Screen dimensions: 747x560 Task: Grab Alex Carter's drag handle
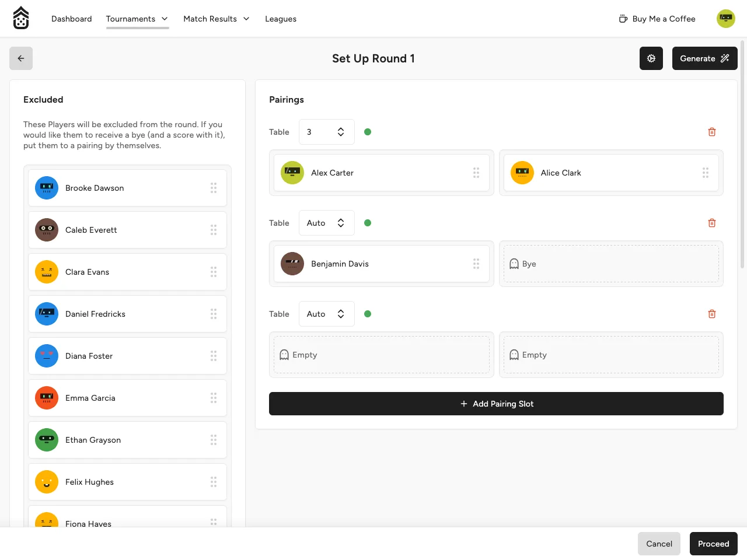476,173
